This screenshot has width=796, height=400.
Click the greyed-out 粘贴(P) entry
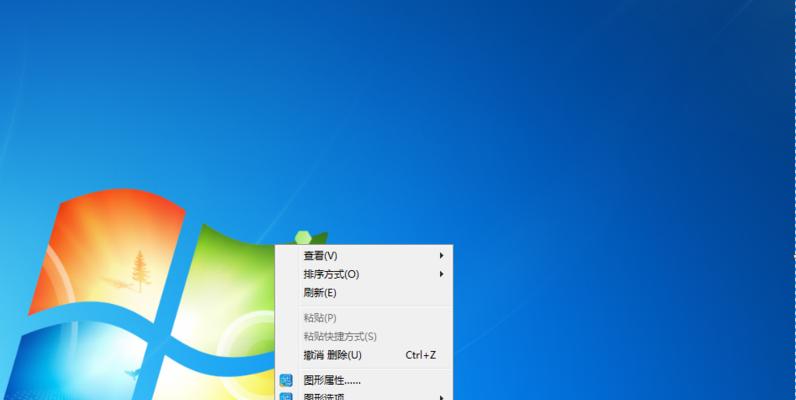[x=363, y=318]
